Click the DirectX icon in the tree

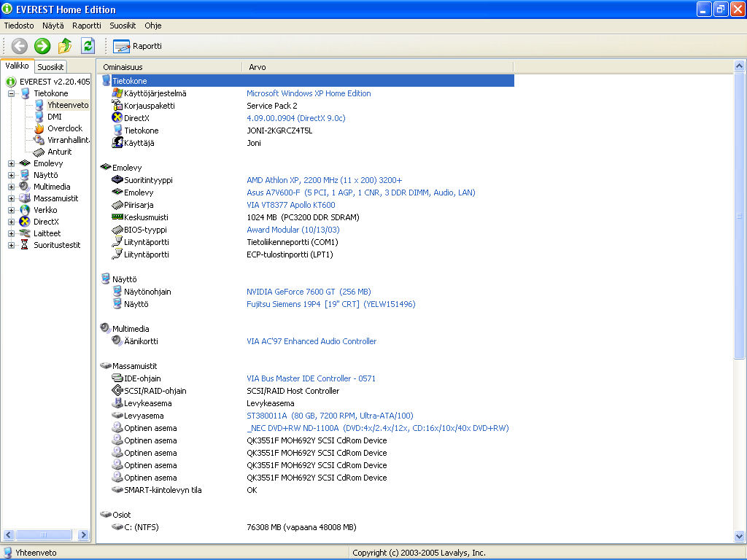pos(25,222)
